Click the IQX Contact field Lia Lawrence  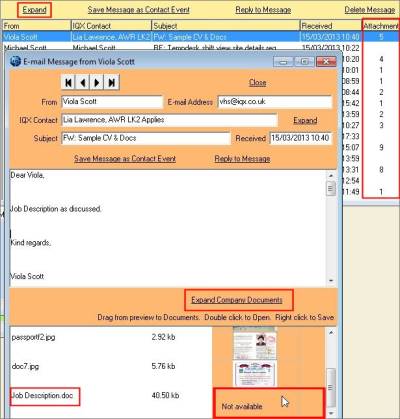169,120
